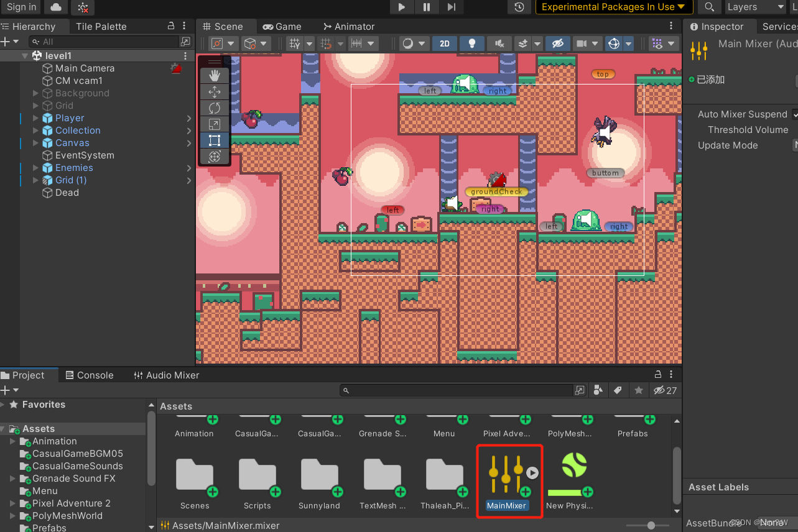Image resolution: width=798 pixels, height=532 pixels.
Task: Click Search by Type icon in Project
Action: [598, 390]
